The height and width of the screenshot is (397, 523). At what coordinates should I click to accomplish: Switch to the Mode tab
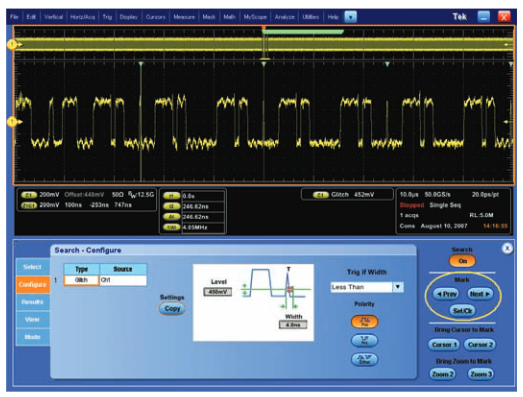click(x=32, y=337)
